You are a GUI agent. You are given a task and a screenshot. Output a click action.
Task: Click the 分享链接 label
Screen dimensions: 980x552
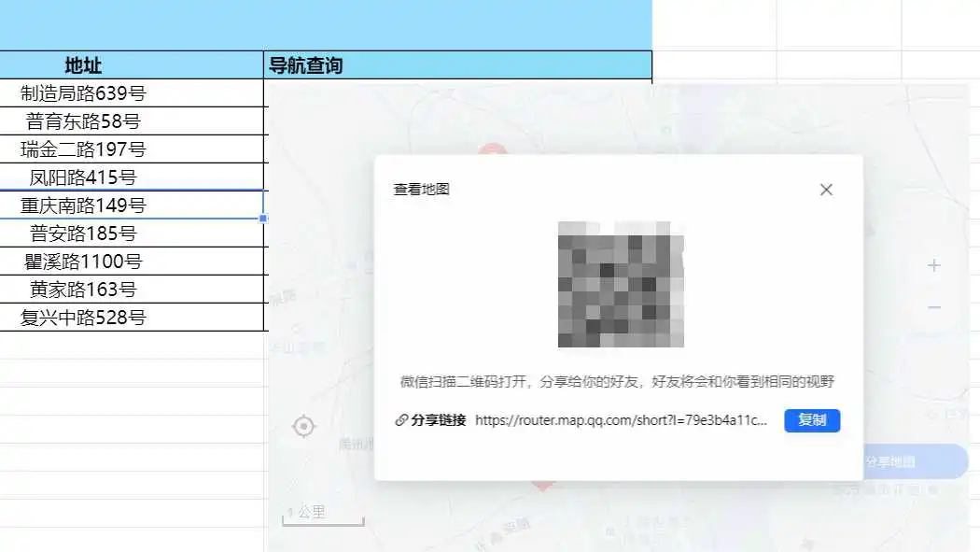click(439, 420)
